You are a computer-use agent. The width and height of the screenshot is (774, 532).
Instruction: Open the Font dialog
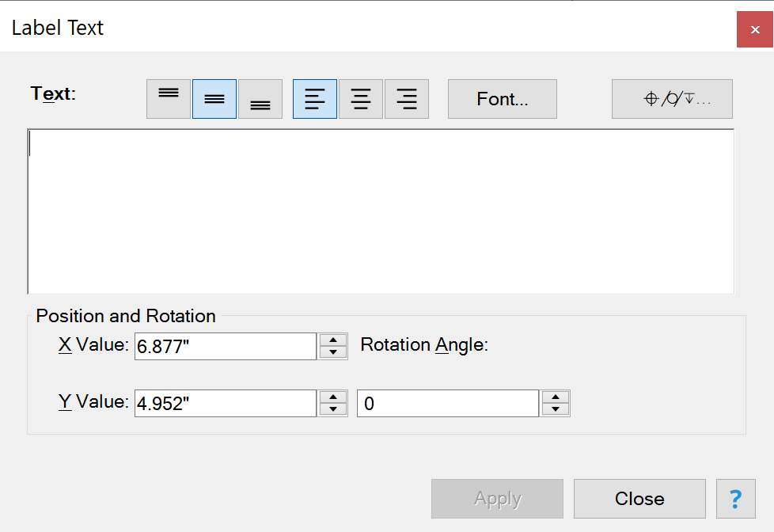[503, 99]
